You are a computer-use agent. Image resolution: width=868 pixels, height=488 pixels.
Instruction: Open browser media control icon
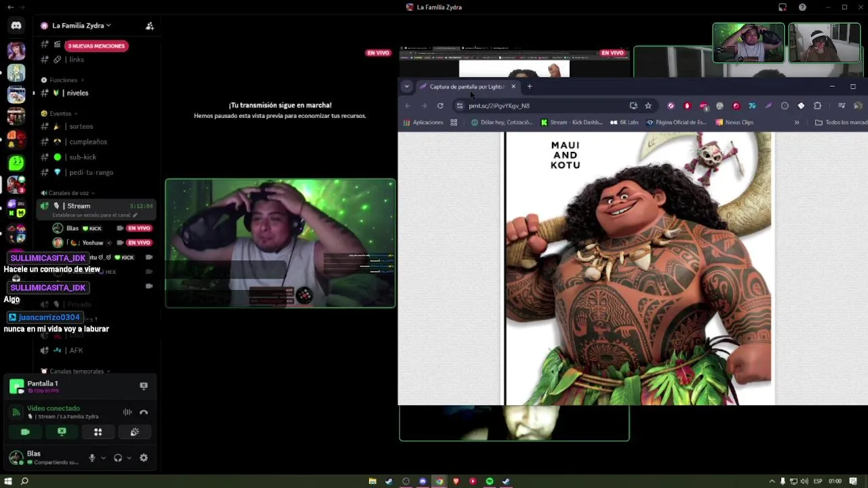(842, 106)
